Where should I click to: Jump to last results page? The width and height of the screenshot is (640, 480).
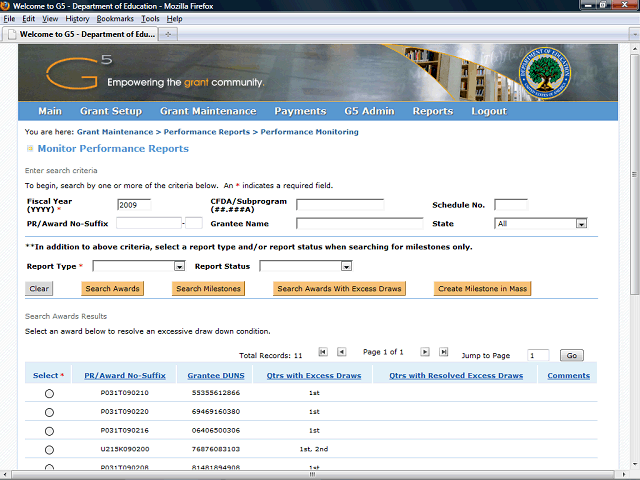pos(443,352)
